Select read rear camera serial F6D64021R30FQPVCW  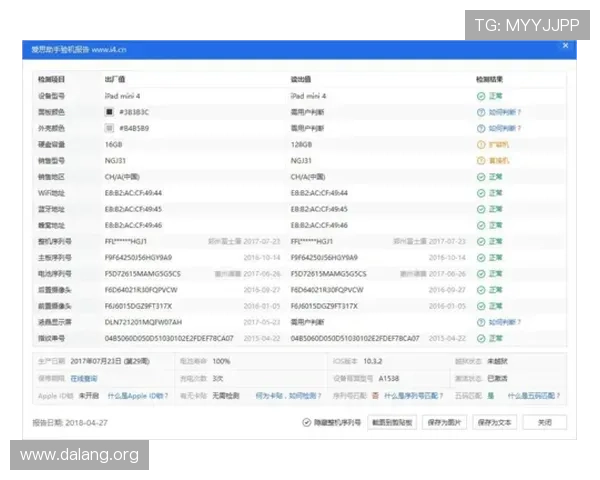coord(327,290)
